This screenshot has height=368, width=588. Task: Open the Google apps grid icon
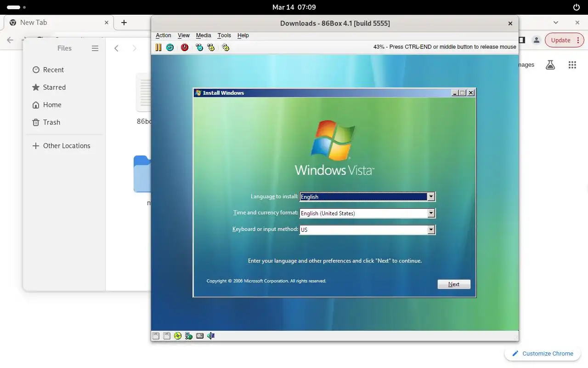click(572, 65)
